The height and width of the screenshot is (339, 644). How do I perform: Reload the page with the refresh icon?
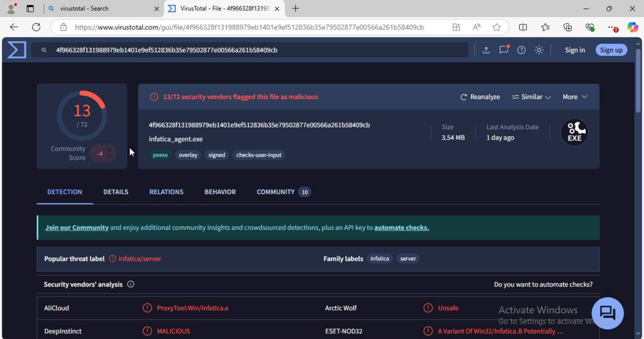coord(36,27)
